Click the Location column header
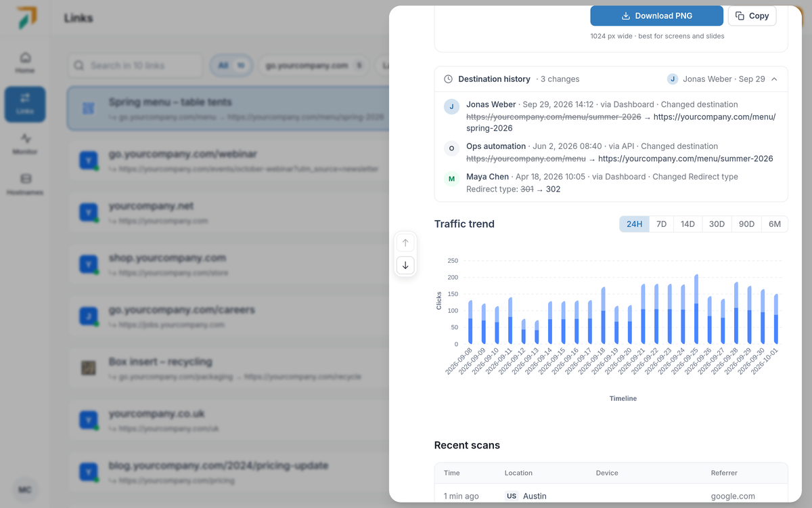812x508 pixels. click(518, 473)
